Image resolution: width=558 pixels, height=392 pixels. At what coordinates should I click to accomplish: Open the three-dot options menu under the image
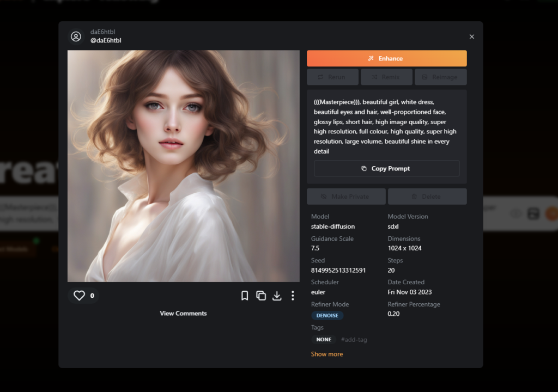click(293, 295)
